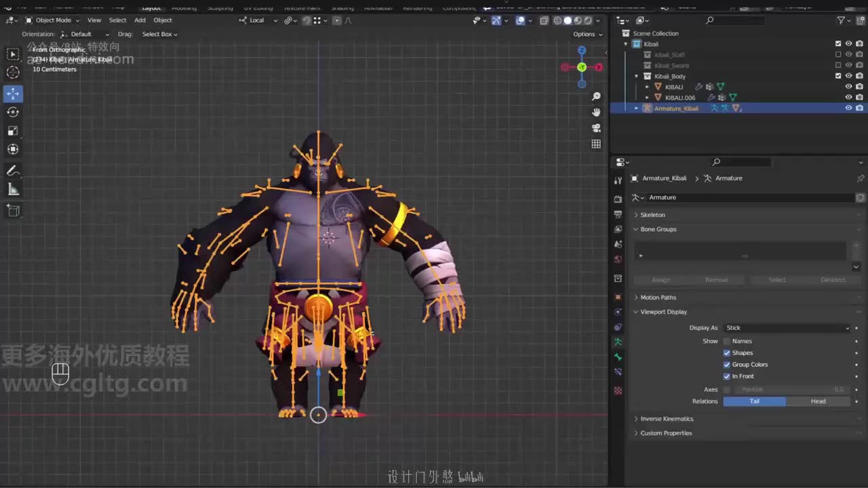Viewport: 868px width, 488px height.
Task: Open the Display As Stick dropdown
Action: [787, 328]
